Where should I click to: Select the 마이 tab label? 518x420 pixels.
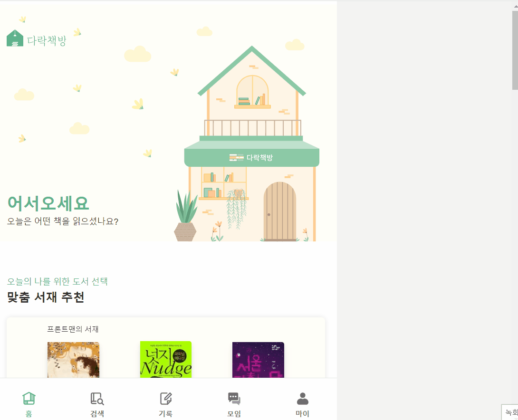click(302, 414)
